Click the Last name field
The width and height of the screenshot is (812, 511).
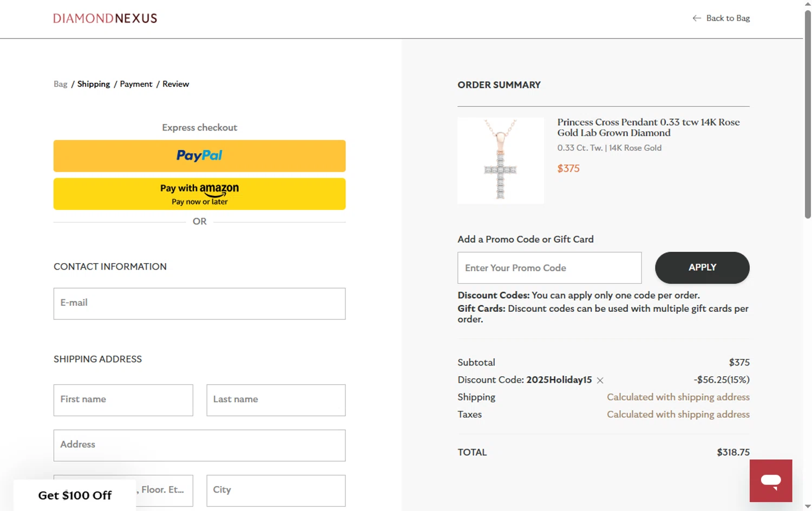[x=276, y=400]
